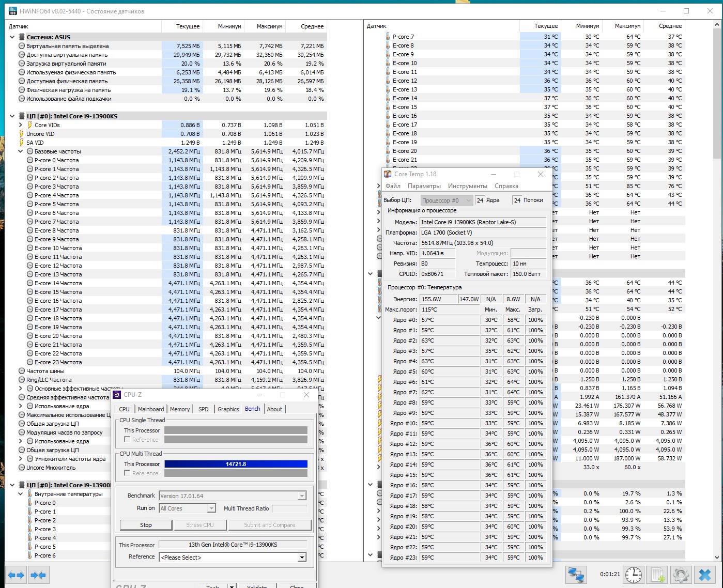
Task: Click the thermometer icon beside P-core 7
Action: [388, 37]
